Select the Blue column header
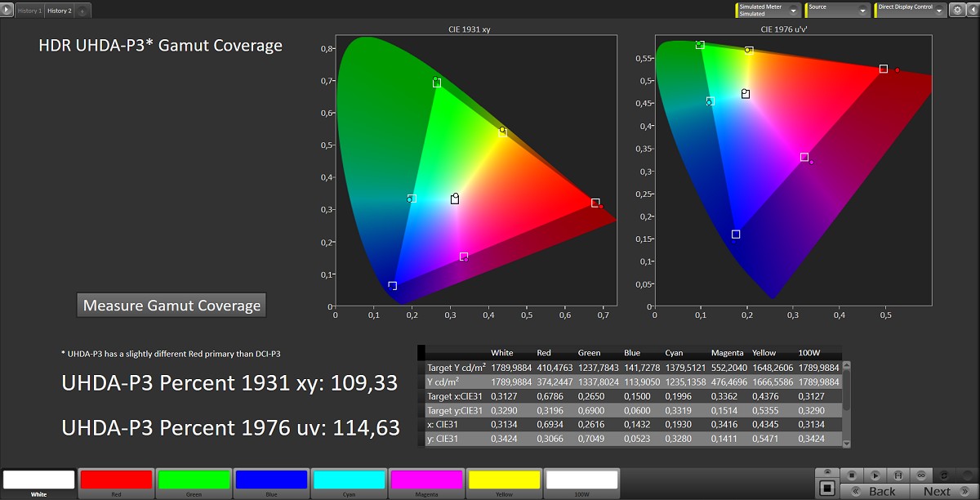980x500 pixels. coord(632,353)
